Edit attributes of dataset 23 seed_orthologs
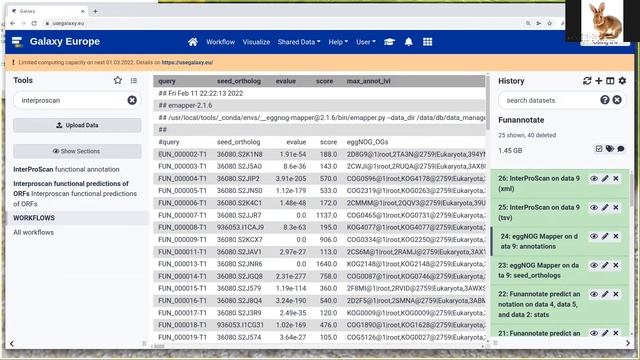The width and height of the screenshot is (640, 360). point(605,265)
